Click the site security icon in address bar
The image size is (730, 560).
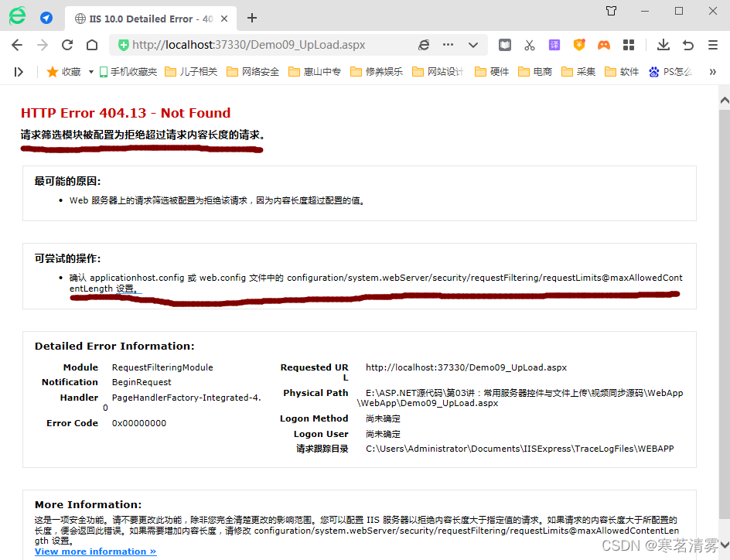click(x=122, y=45)
